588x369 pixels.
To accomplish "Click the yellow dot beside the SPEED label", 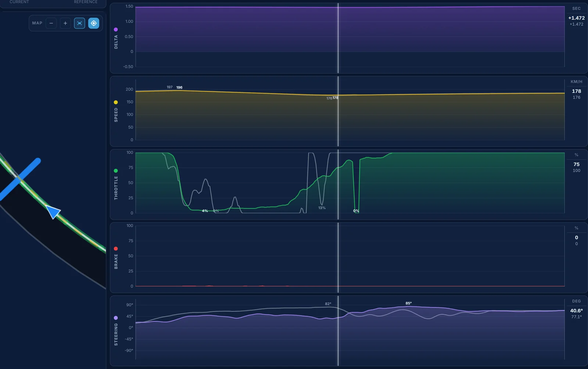I will pos(116,102).
